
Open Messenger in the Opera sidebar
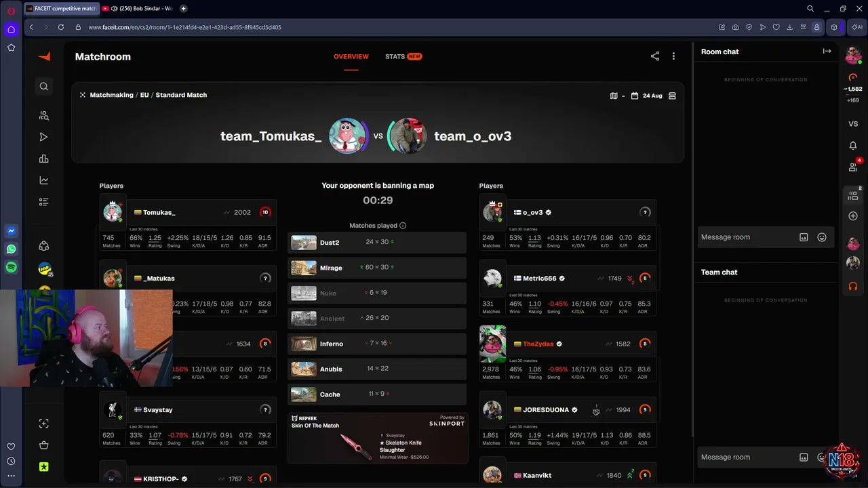[11, 231]
